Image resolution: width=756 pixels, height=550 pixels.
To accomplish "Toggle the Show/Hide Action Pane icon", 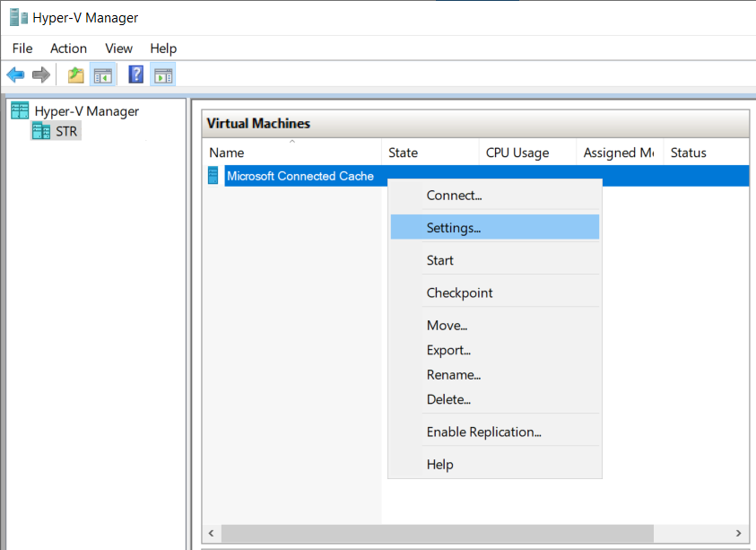I will point(162,74).
